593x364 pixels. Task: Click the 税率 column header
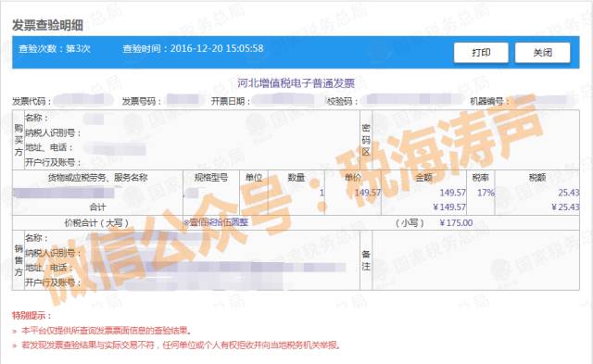[480, 177]
